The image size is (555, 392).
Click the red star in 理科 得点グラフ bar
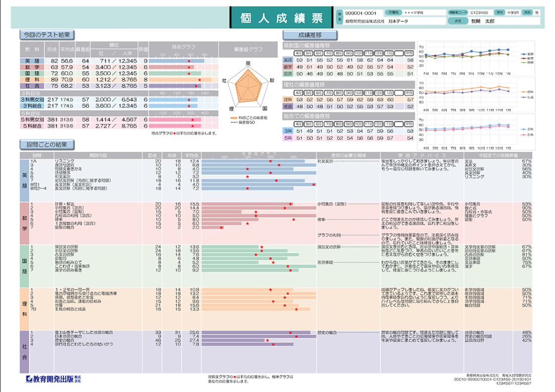point(199,79)
